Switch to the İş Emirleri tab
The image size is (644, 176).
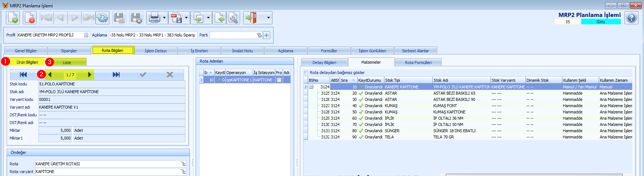click(199, 51)
